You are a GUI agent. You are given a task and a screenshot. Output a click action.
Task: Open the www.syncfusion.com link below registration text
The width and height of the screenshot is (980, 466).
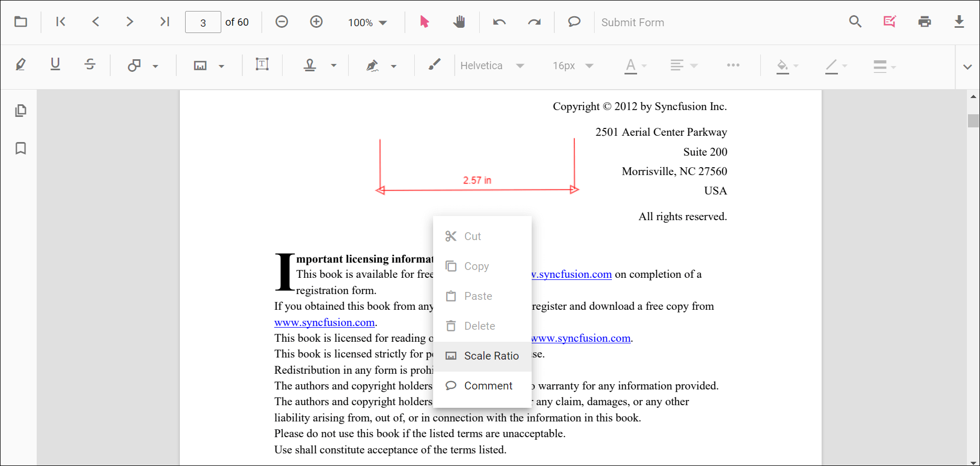point(324,322)
